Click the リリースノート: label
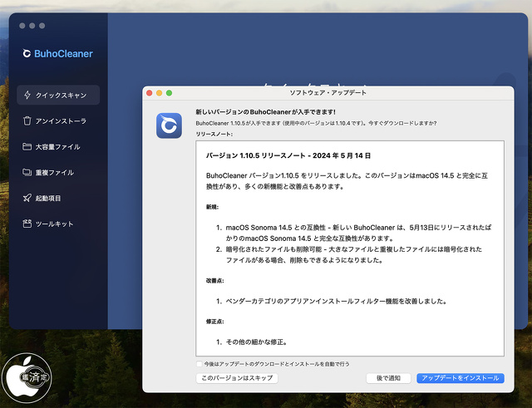532x408 pixels. [214, 135]
